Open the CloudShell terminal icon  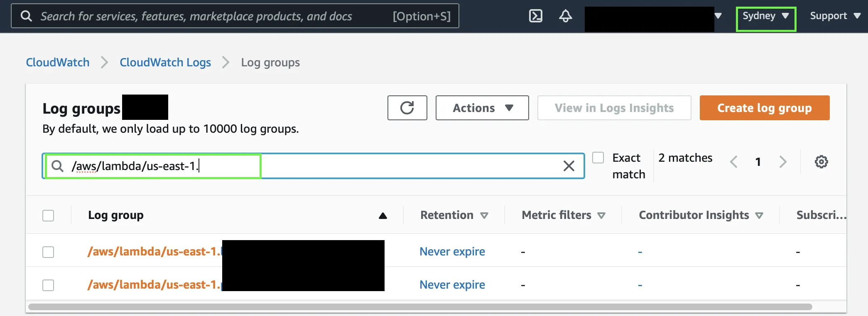click(536, 16)
